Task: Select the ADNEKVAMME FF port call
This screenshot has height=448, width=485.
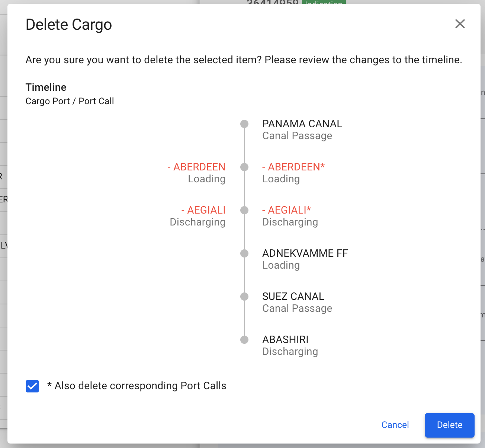Action: [x=305, y=253]
